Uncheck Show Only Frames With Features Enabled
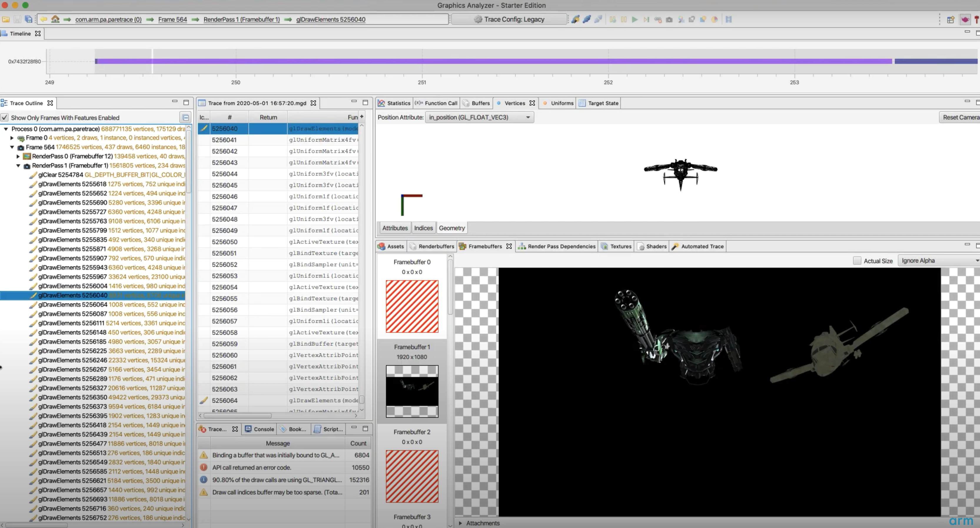980x528 pixels. 5,118
